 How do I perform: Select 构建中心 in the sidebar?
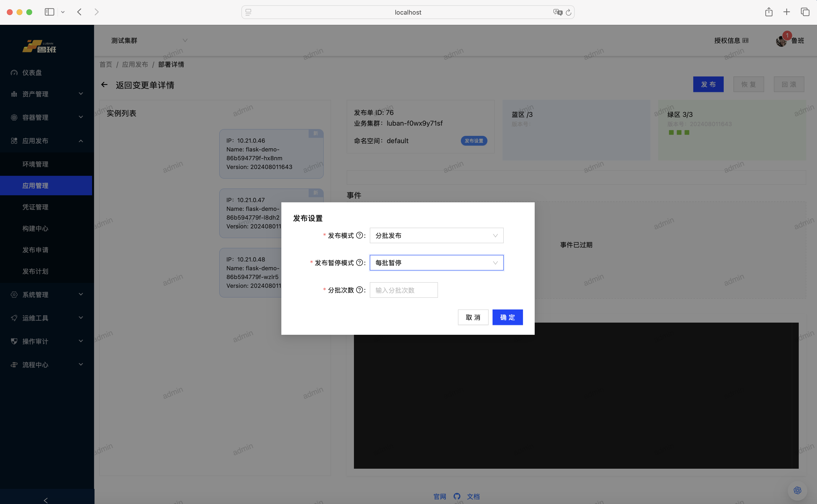pyautogui.click(x=35, y=228)
